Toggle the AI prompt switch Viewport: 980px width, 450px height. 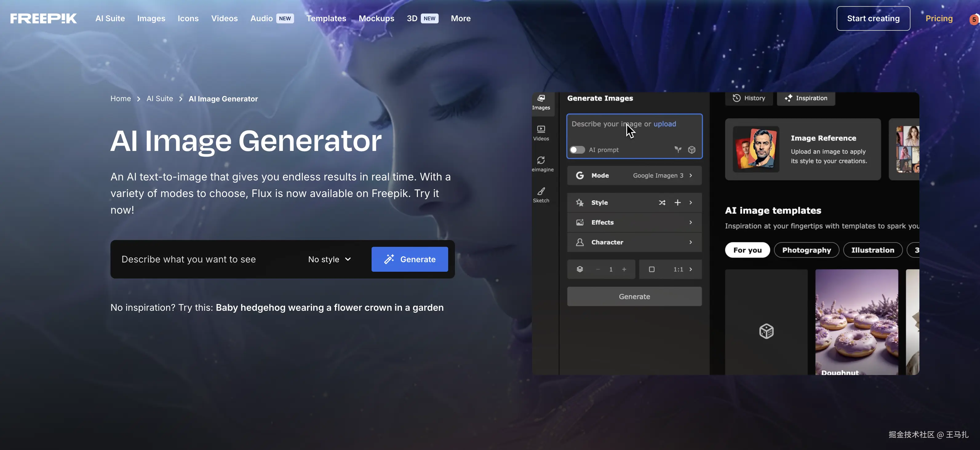coord(577,150)
